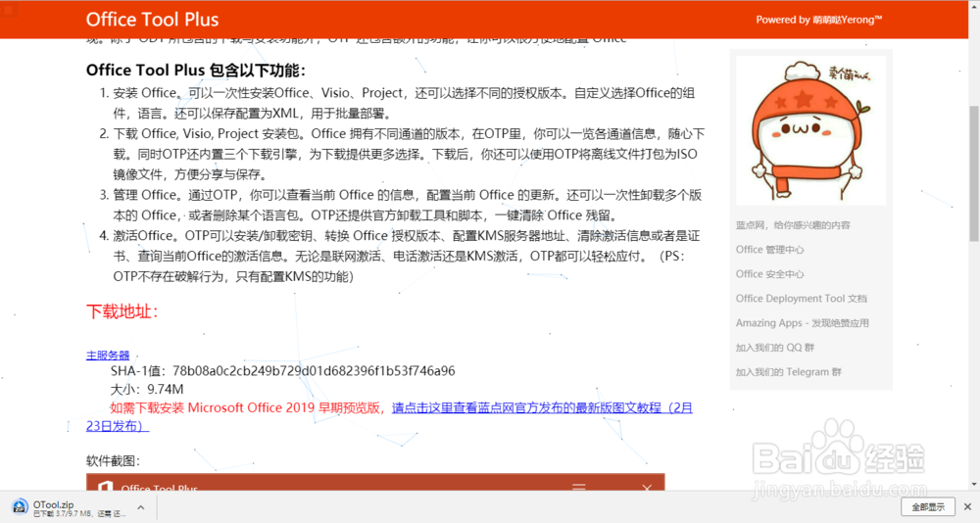
Task: Click the OTool.zip download file icon
Action: pos(20,506)
